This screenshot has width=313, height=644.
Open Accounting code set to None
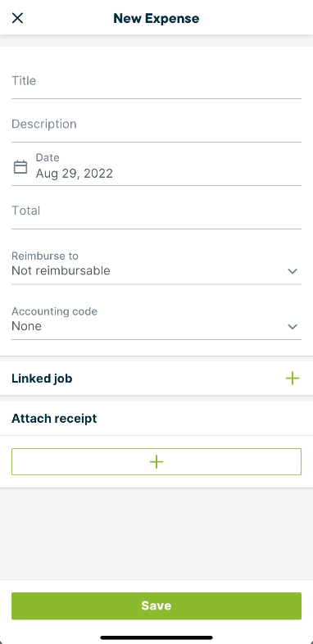coord(156,321)
